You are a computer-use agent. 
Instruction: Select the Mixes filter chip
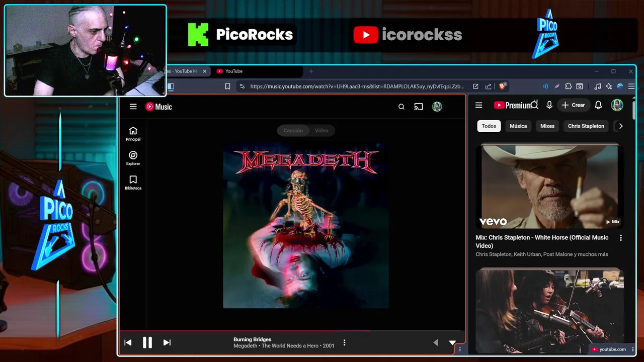[x=547, y=126]
